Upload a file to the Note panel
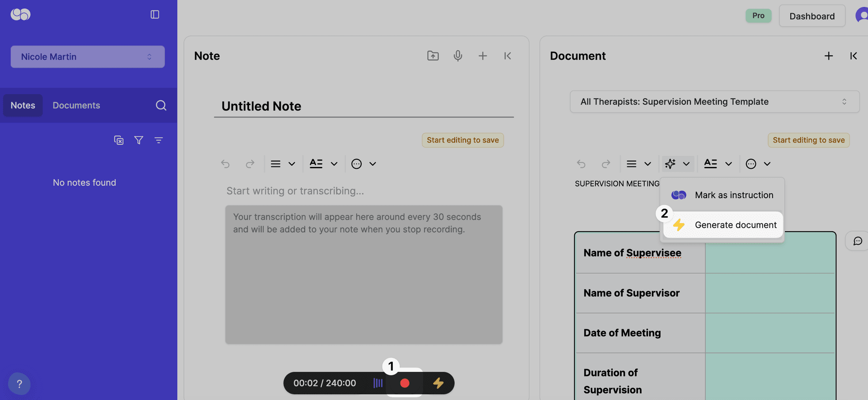This screenshot has width=868, height=400. click(433, 56)
